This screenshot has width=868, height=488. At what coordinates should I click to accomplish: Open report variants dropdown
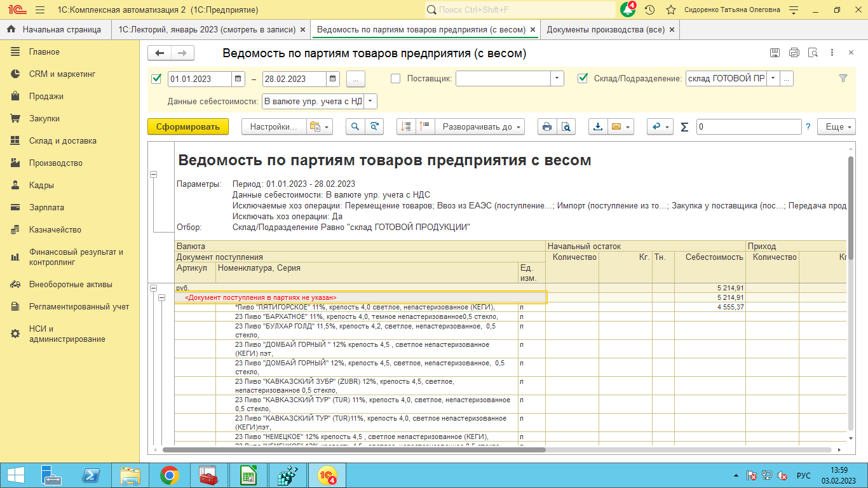click(320, 126)
